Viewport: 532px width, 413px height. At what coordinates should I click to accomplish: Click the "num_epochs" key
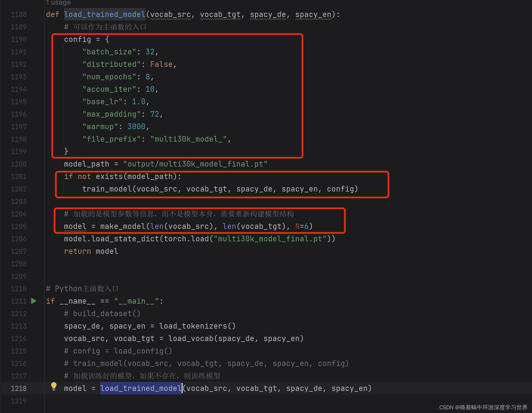click(109, 77)
